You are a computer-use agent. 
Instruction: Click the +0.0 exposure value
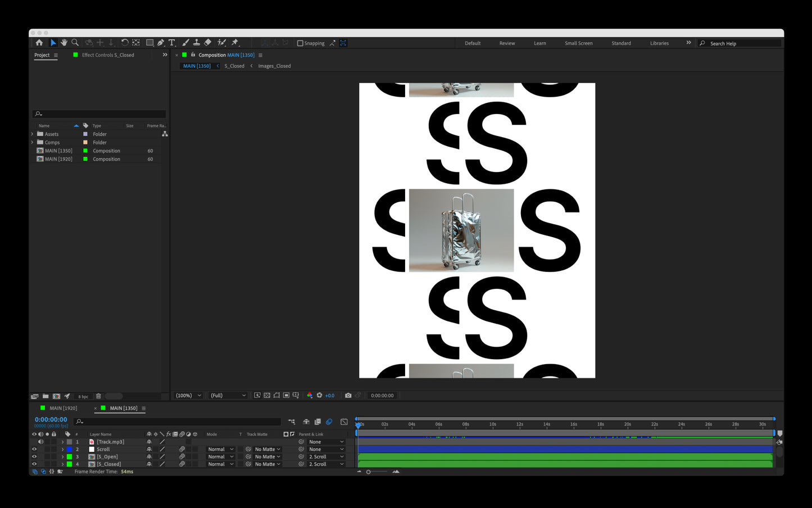(330, 396)
